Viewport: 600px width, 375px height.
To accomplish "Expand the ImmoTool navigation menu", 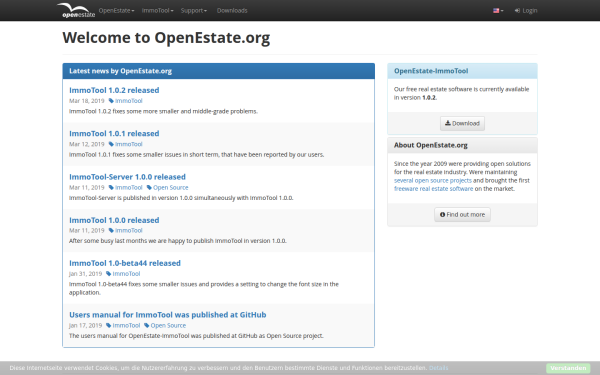I will (x=157, y=11).
